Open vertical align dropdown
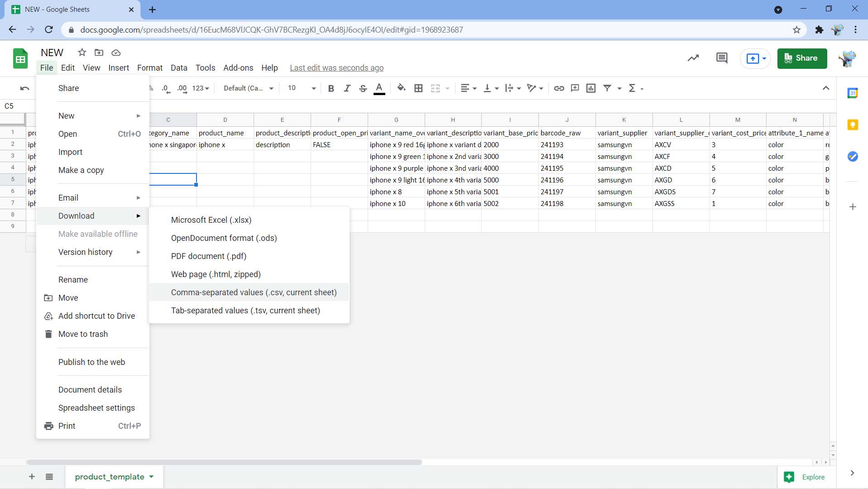The height and width of the screenshot is (489, 868). tap(491, 88)
